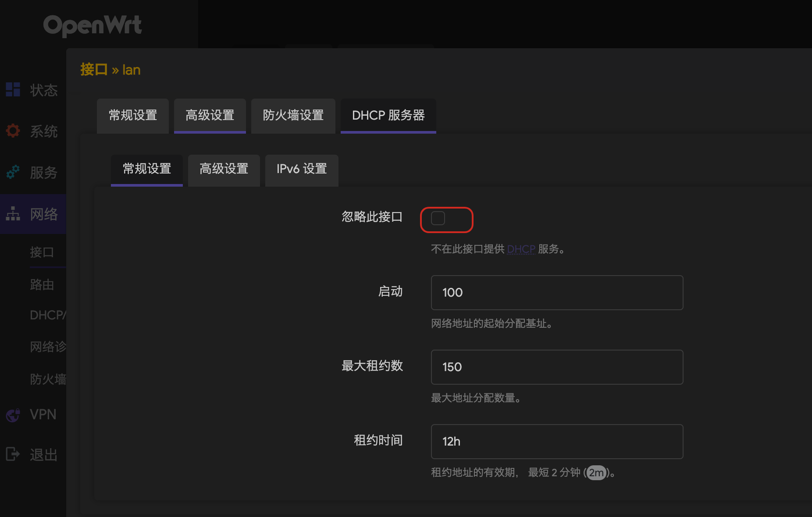The width and height of the screenshot is (812, 517).
Task: Click the 网络 network icon in sidebar
Action: pos(13,214)
